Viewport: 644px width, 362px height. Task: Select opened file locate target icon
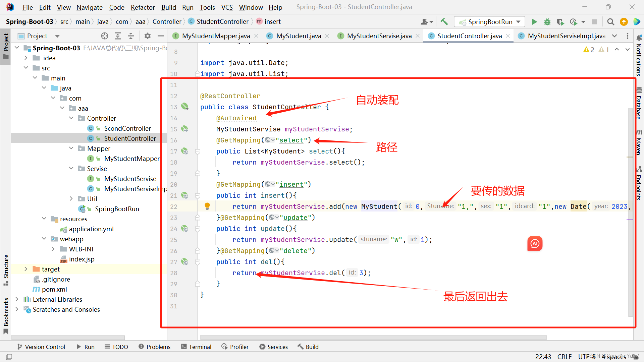click(x=105, y=36)
